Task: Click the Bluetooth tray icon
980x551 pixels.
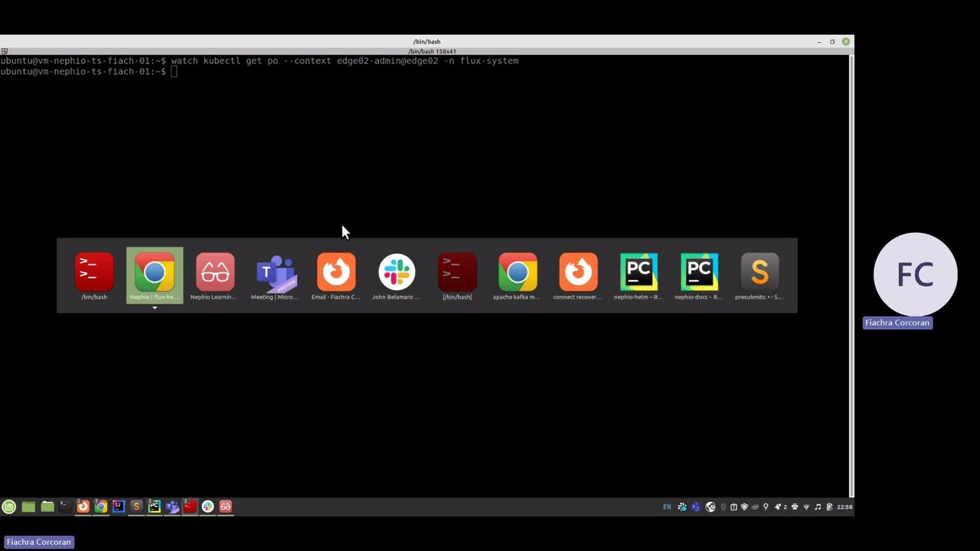Action: click(723, 507)
